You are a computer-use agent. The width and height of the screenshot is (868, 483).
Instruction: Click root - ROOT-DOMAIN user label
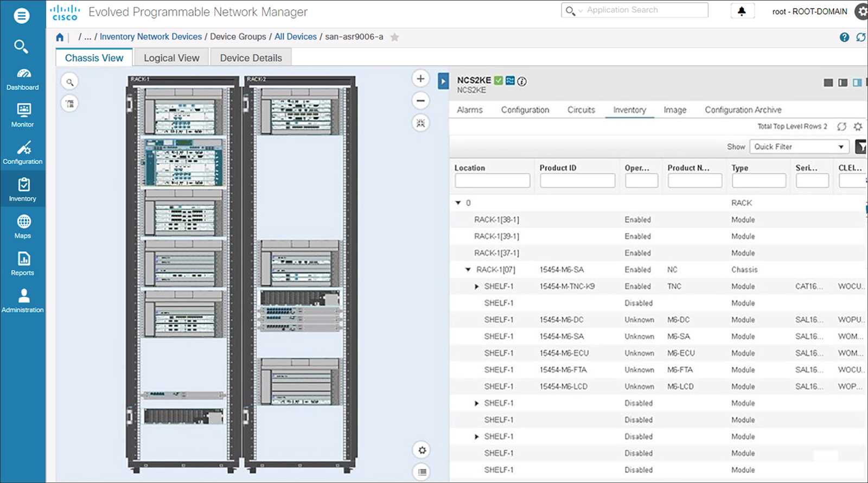coord(809,11)
